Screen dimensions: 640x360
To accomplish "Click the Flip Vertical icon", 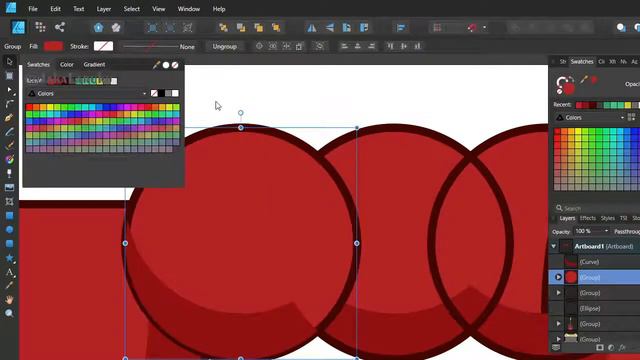I will (330, 27).
